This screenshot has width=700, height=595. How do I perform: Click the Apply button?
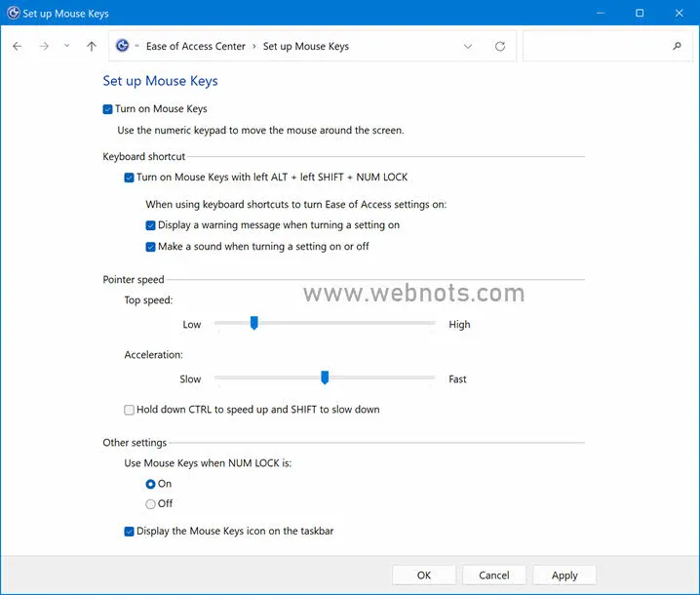coord(564,575)
